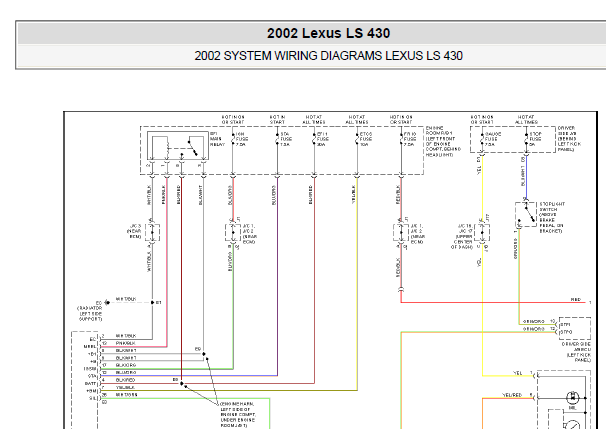606x429 pixels.
Task: Select the ENGINE ROOM R/B location note
Action: [443, 141]
